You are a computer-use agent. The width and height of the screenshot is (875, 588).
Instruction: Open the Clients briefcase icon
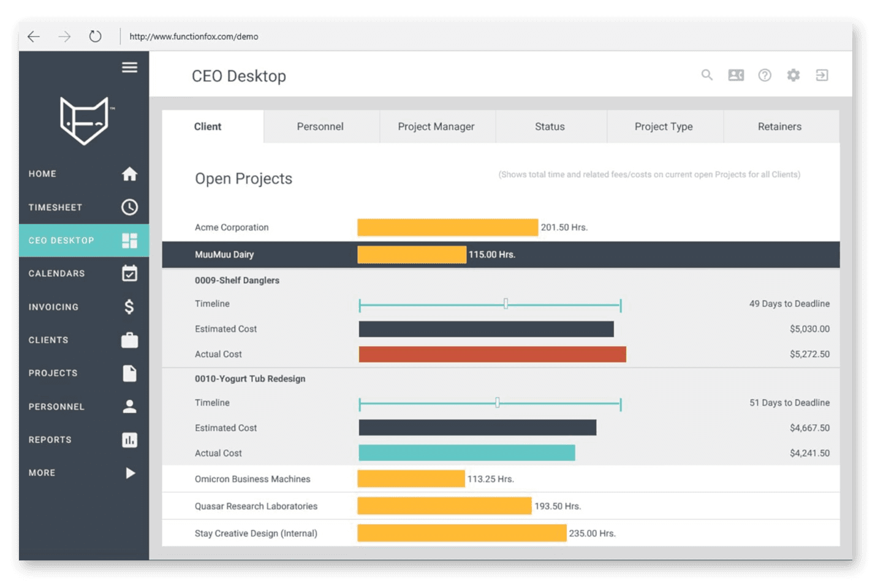(x=129, y=340)
